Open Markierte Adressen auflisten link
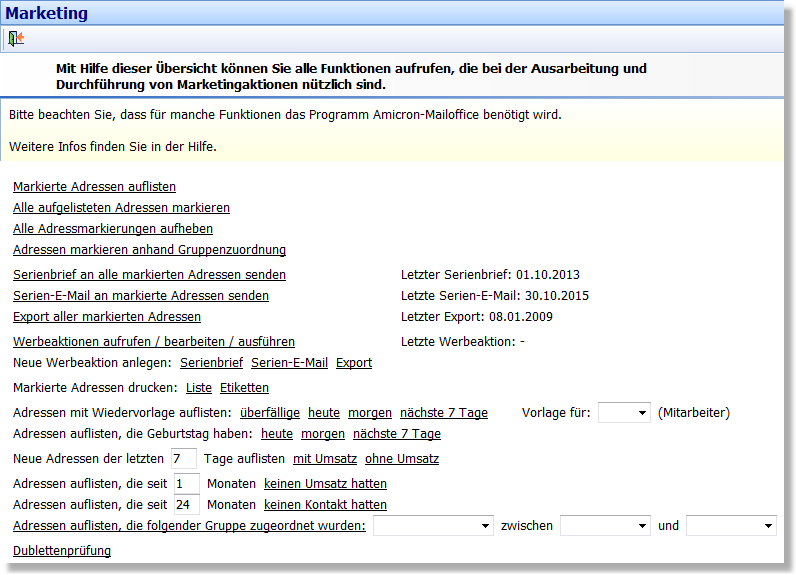 pos(94,187)
